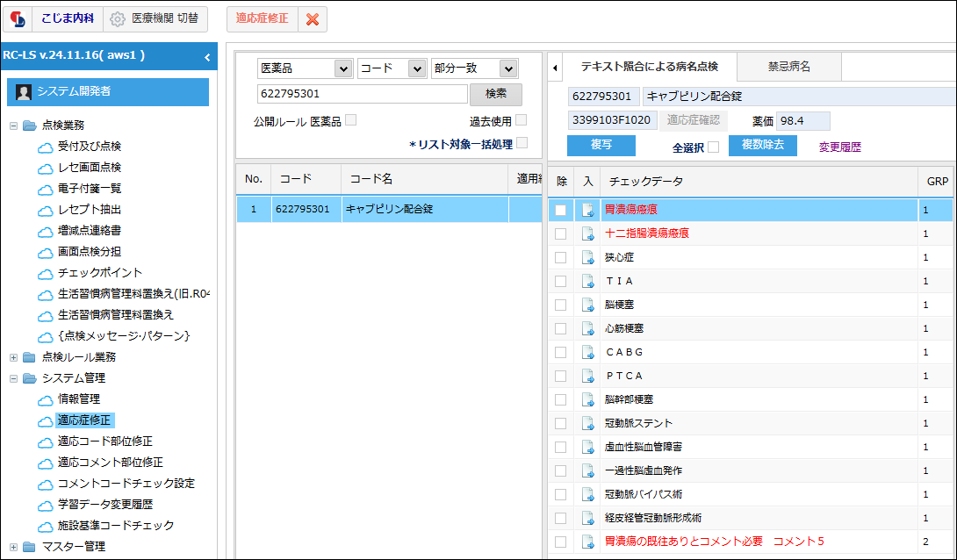Open the insert icon for ＣＡＢＧ

point(587,353)
